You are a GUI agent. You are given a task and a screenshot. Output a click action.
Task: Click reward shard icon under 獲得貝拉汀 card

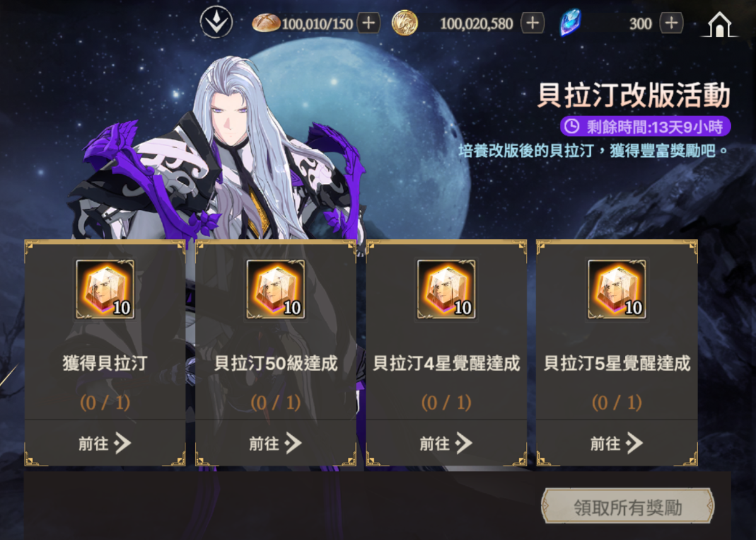105,289
